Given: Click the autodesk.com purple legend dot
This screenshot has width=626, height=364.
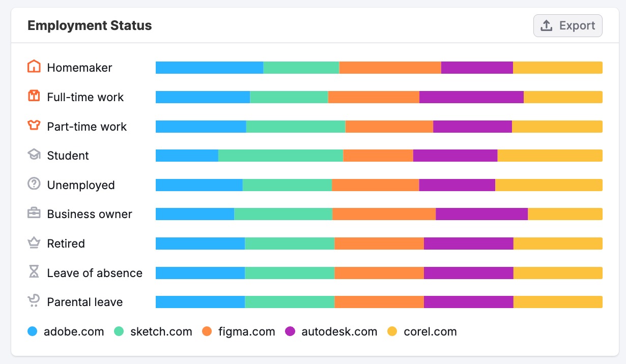Looking at the screenshot, I should tap(290, 332).
